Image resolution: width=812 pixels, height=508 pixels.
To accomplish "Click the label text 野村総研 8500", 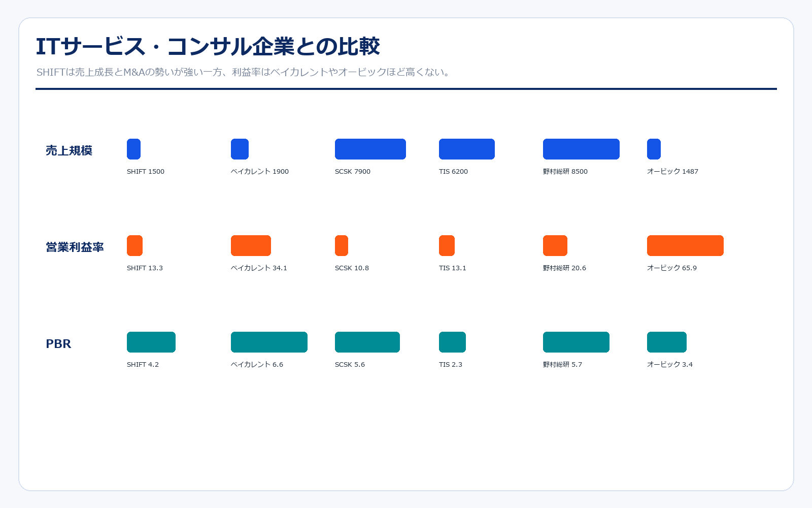I will click(x=565, y=172).
